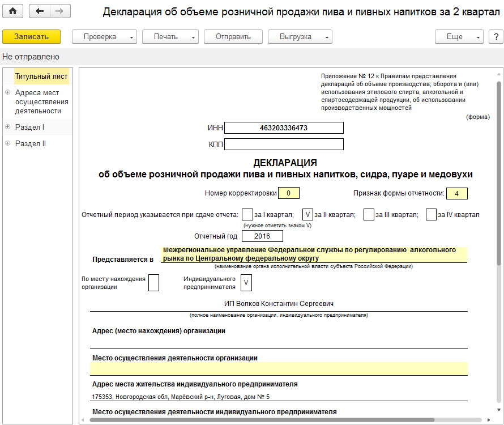Click the empty КПП field
The height and width of the screenshot is (425, 504).
(x=284, y=144)
